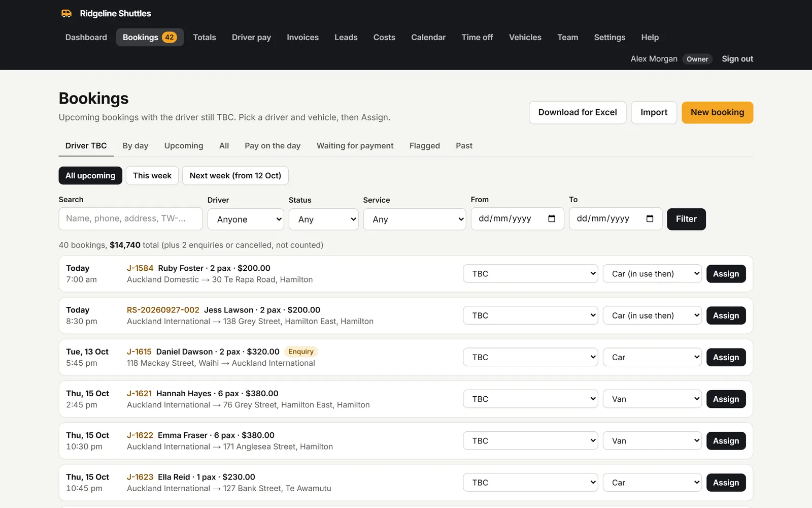The height and width of the screenshot is (508, 812).
Task: Open the Settings nav item
Action: [x=610, y=37]
